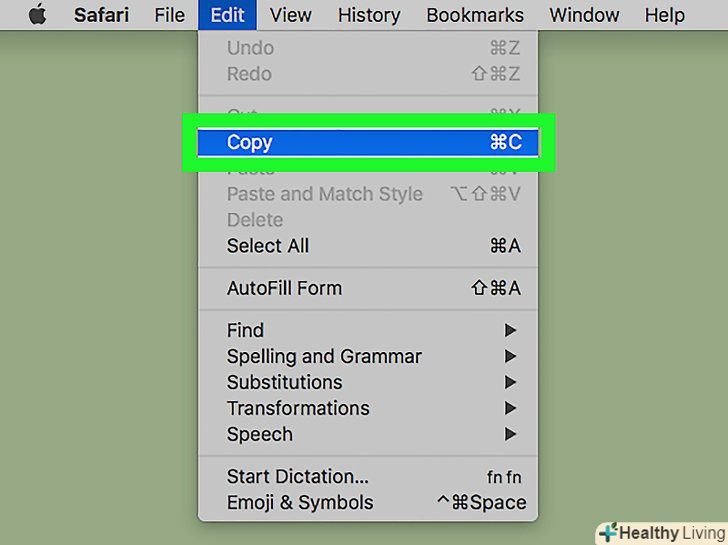Image resolution: width=728 pixels, height=545 pixels.
Task: Open the History menu
Action: pyautogui.click(x=369, y=15)
